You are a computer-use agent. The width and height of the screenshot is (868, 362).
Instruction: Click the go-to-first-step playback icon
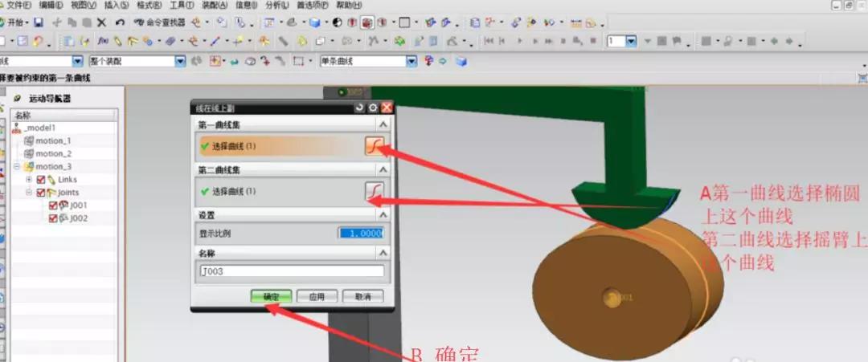[x=489, y=41]
